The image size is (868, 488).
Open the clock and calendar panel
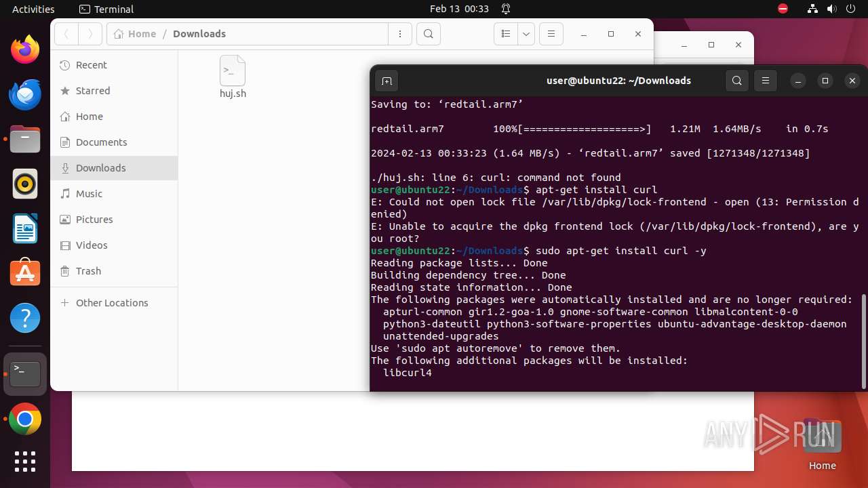pos(459,9)
